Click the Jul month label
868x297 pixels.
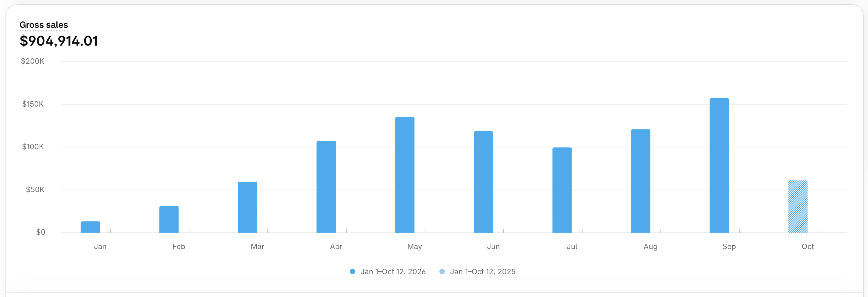(572, 246)
